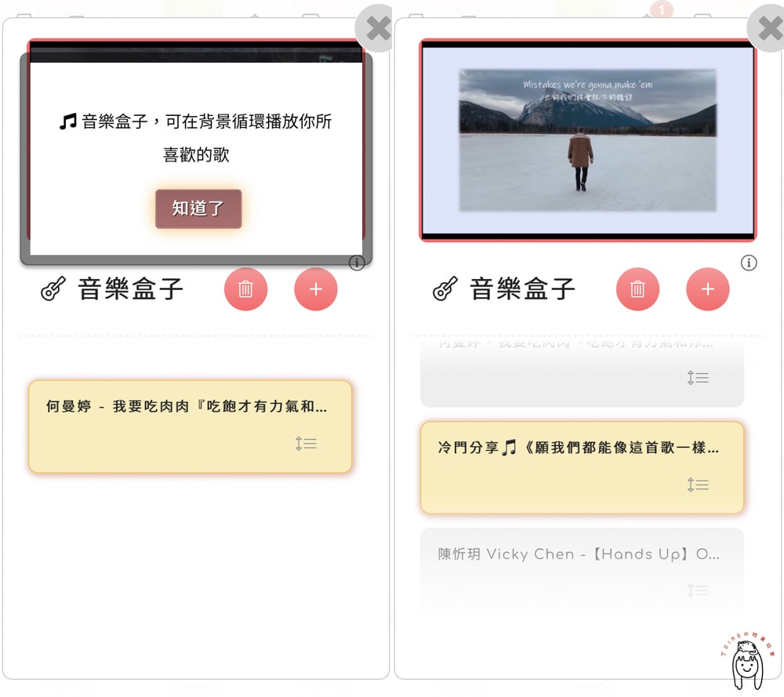Click the guitar icon beside 音樂盒子 in the left panel
784x697 pixels.
tap(53, 289)
